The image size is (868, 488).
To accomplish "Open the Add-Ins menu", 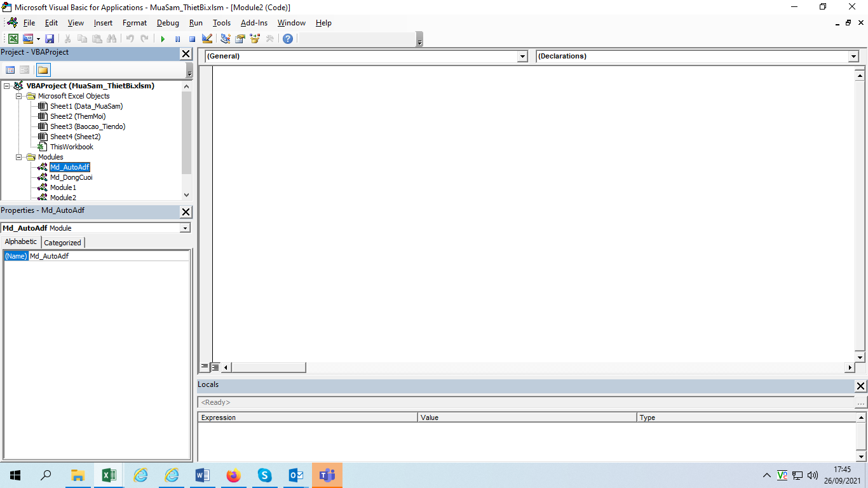I will [x=254, y=23].
